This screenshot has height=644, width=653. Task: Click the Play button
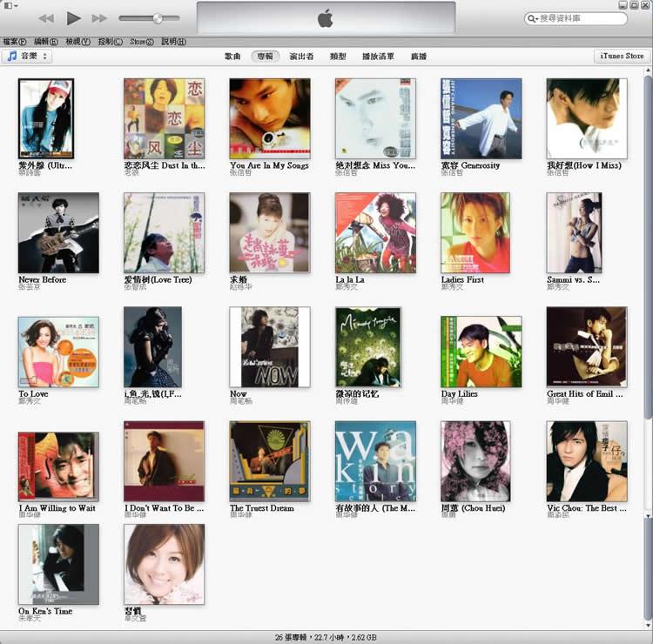pyautogui.click(x=74, y=18)
